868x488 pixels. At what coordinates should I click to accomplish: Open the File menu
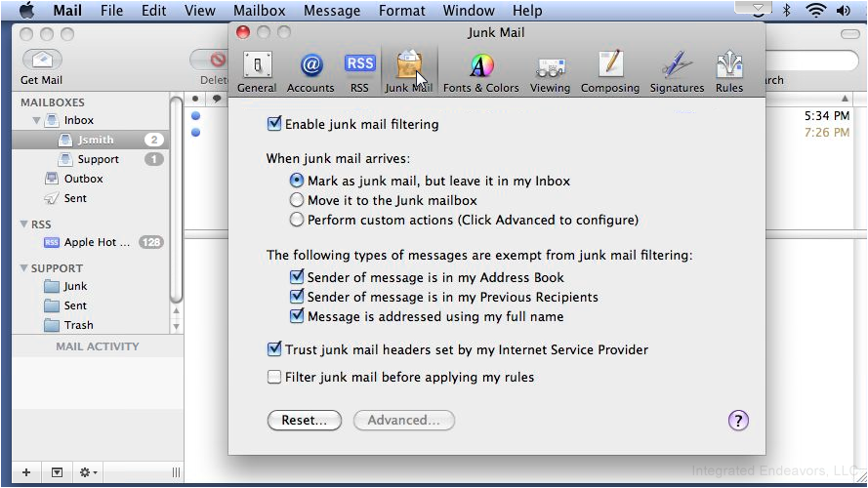coord(112,11)
